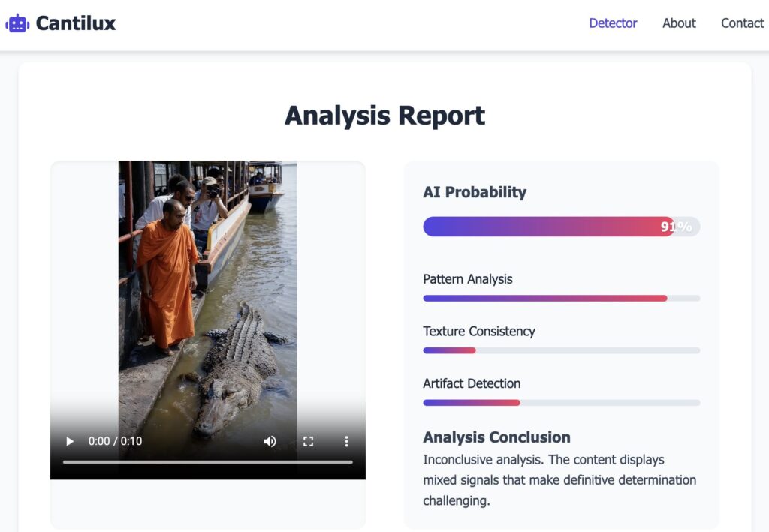Click the Cantilux brand name text
This screenshot has height=532, width=769.
pos(76,23)
